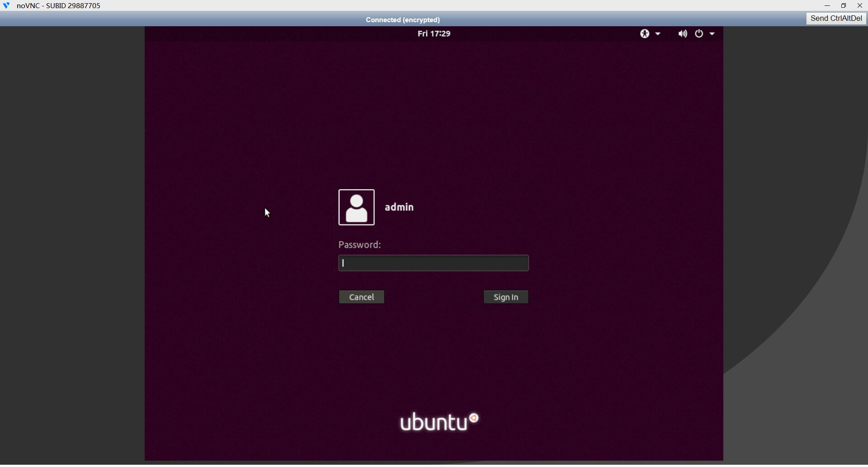The image size is (868, 467).
Task: Focus the Password input field
Action: (434, 264)
